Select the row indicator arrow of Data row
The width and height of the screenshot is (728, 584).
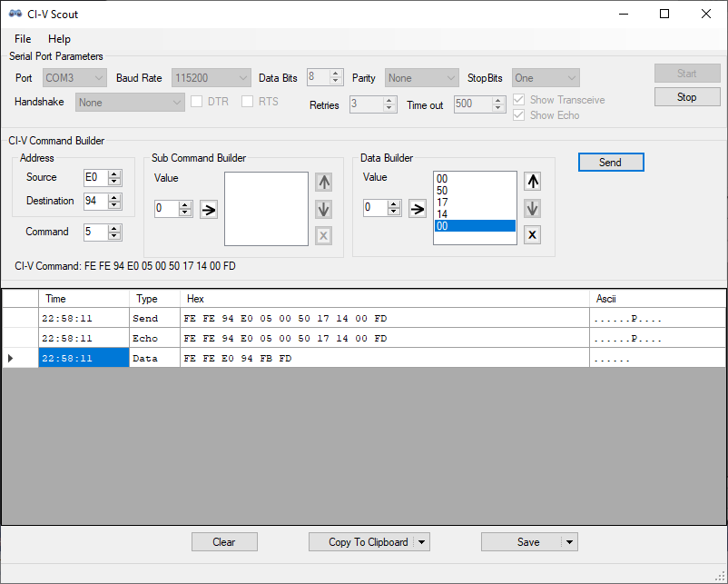(11, 358)
